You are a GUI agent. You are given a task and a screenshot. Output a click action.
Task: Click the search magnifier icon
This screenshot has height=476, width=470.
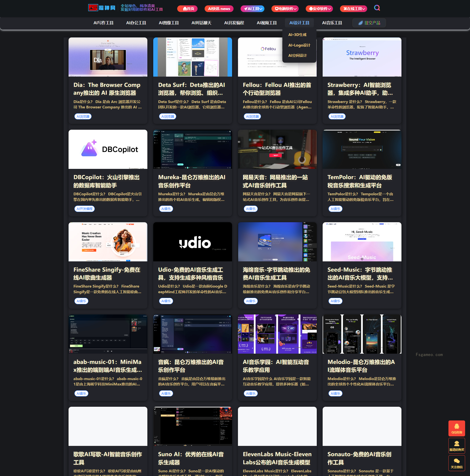pyautogui.click(x=377, y=8)
